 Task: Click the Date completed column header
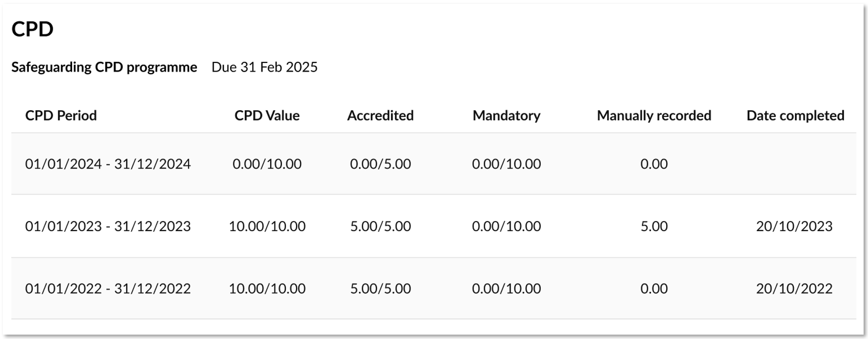point(795,116)
